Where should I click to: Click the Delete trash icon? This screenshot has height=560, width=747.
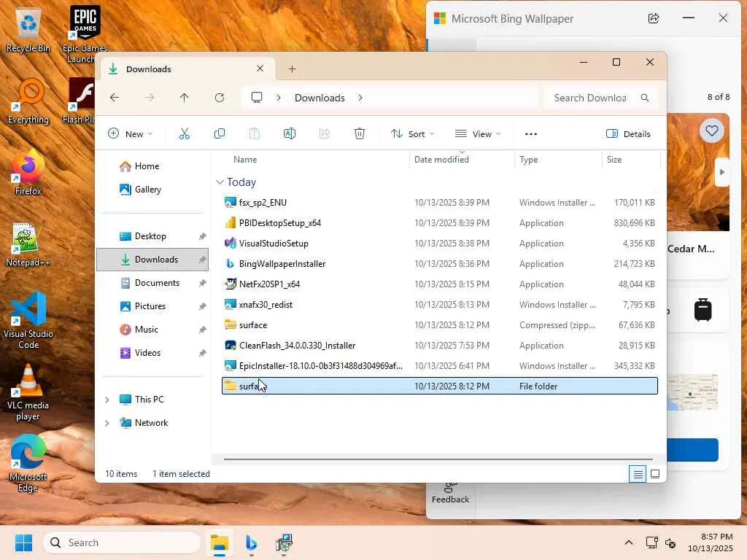(360, 134)
